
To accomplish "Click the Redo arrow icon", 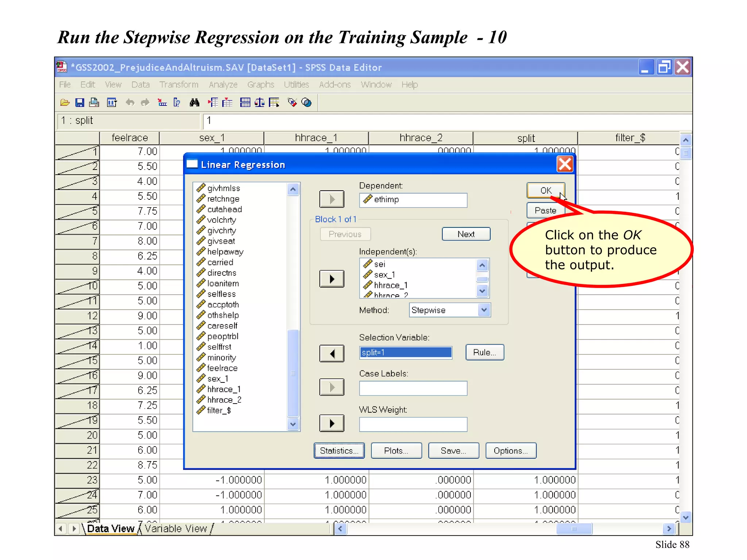I will coord(145,103).
